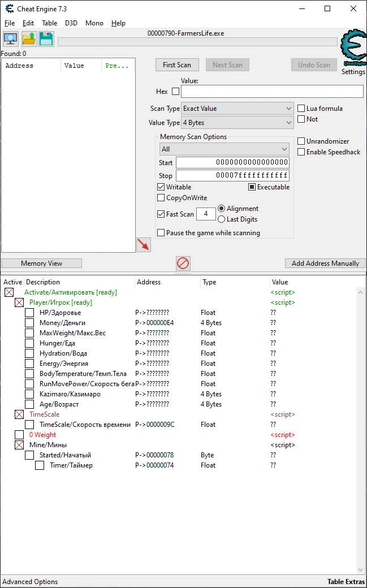The width and height of the screenshot is (367, 588).
Task: Click the Fast Scan alignment number field
Action: point(206,214)
